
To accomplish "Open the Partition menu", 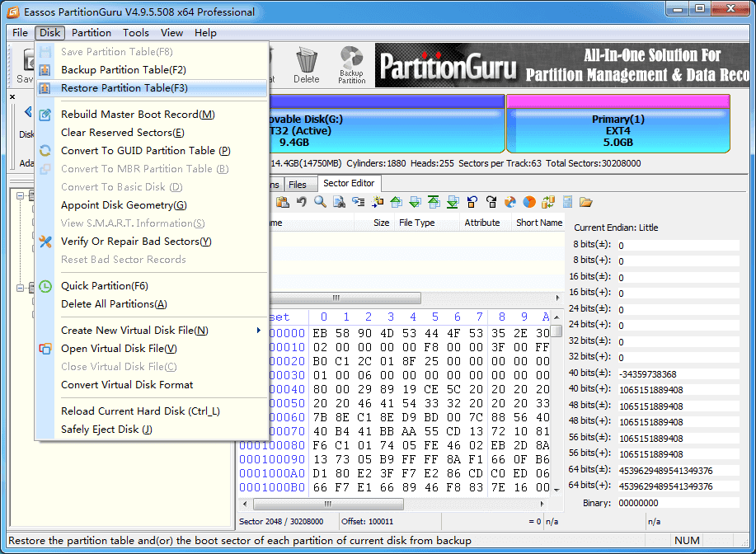I will [x=92, y=33].
